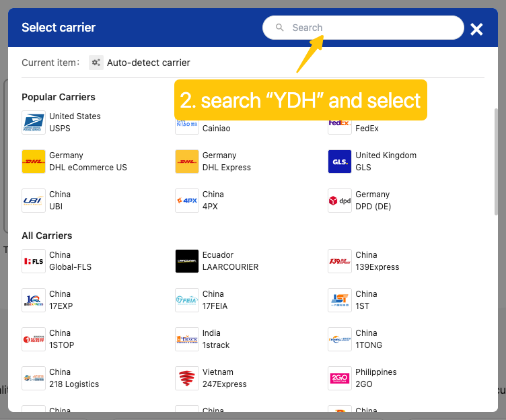This screenshot has width=506, height=420.
Task: Choose the GLS carrier name
Action: click(363, 168)
